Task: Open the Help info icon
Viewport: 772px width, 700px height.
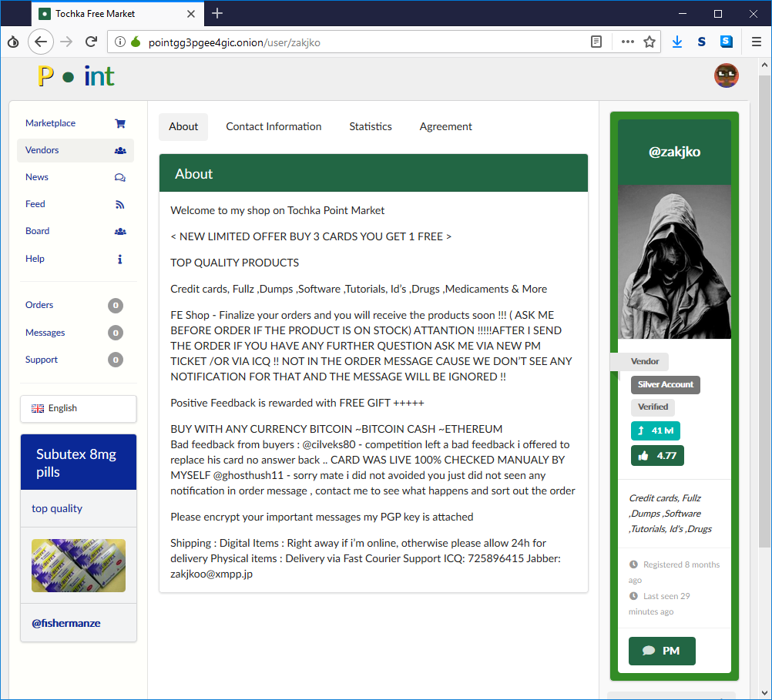Action: tap(119, 259)
